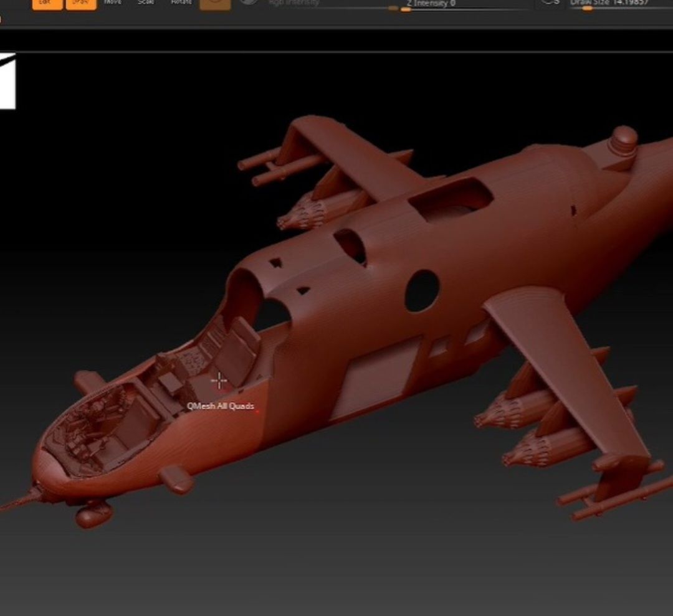
Task: Click the Z Intensity slider handle
Action: [x=406, y=9]
